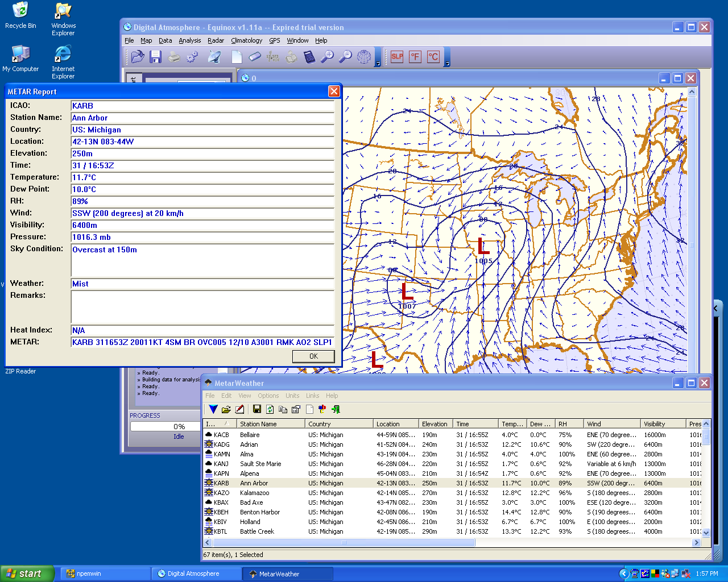Screen dimensions: 728x582
Task: Zoom in with the plus magnifier icon
Action: click(328, 57)
